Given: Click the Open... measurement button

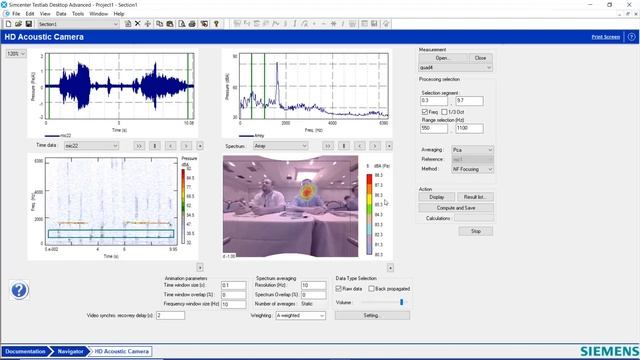Looking at the screenshot, I should 443,58.
